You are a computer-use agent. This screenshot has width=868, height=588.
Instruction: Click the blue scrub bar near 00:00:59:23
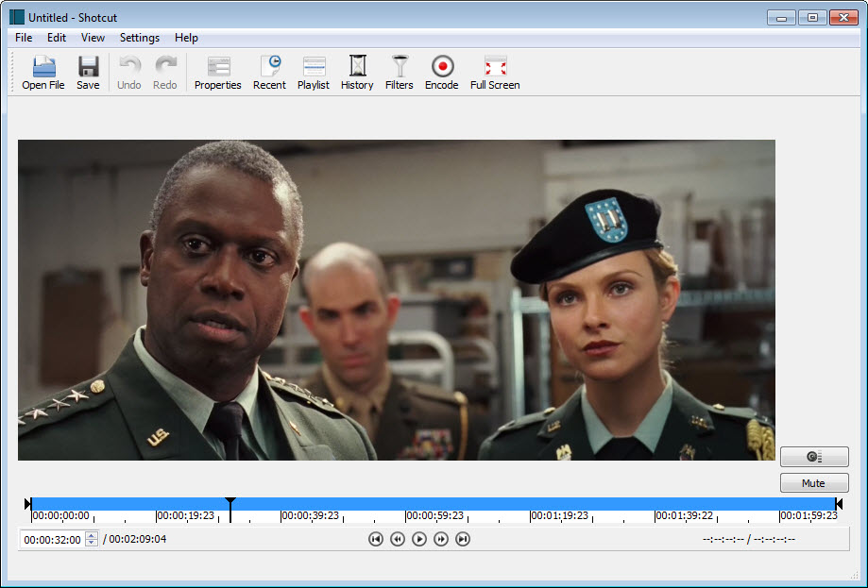[434, 503]
